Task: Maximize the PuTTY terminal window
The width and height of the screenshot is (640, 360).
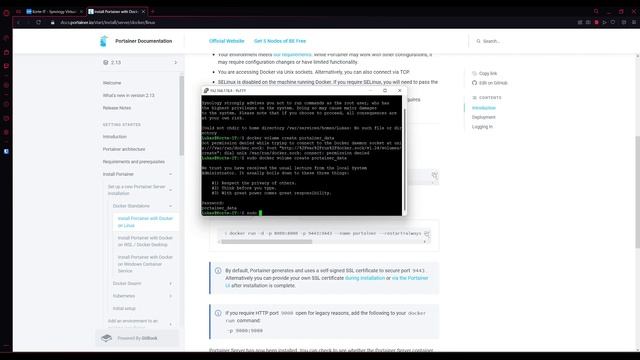Action: 385,91
